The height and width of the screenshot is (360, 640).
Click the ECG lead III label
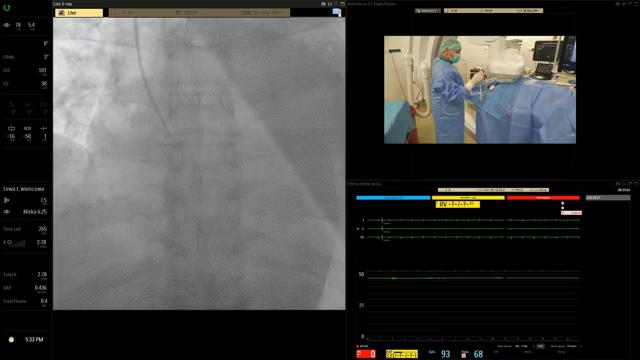(362, 237)
